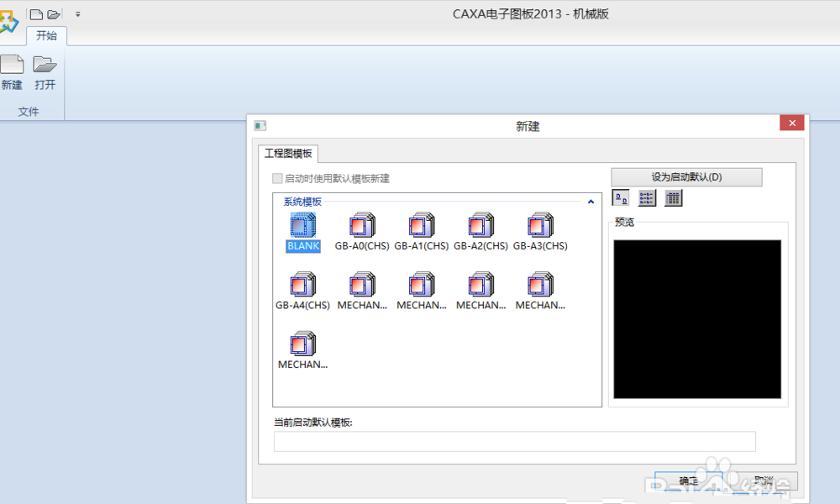Close the 新建 dialog
Viewport: 840px width, 504px height.
(792, 123)
